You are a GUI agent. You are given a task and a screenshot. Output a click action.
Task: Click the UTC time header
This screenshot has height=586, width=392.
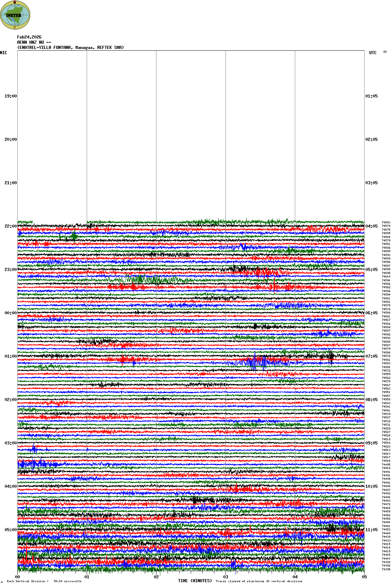tap(373, 53)
